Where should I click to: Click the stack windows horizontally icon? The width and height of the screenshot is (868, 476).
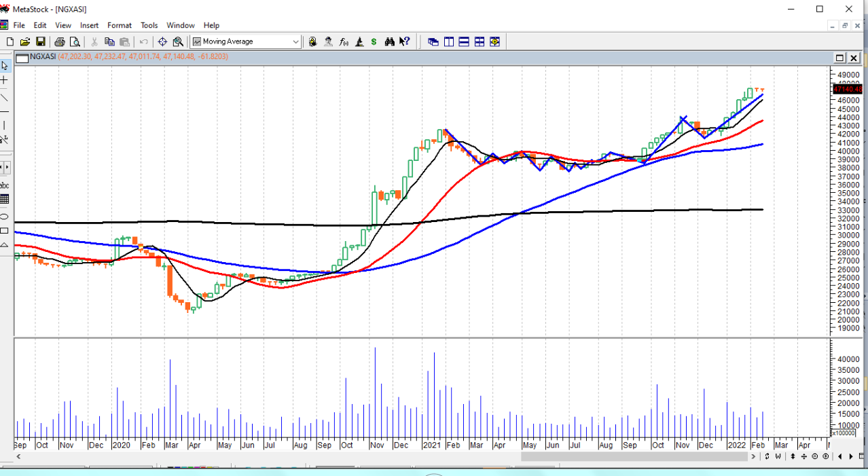click(464, 41)
